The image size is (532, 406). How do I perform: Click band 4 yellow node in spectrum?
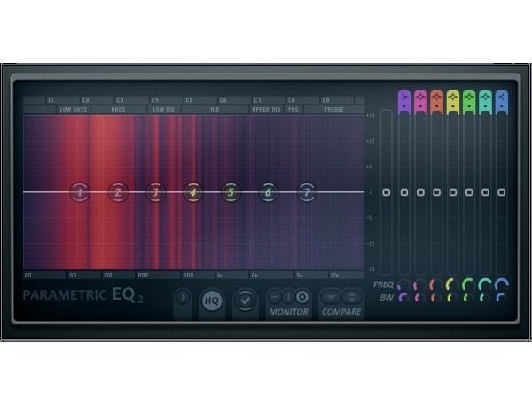click(x=192, y=192)
